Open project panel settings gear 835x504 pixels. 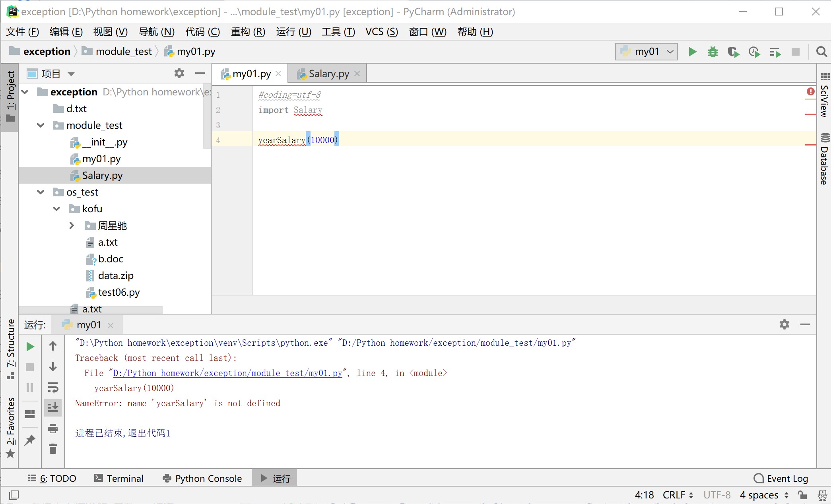click(179, 73)
